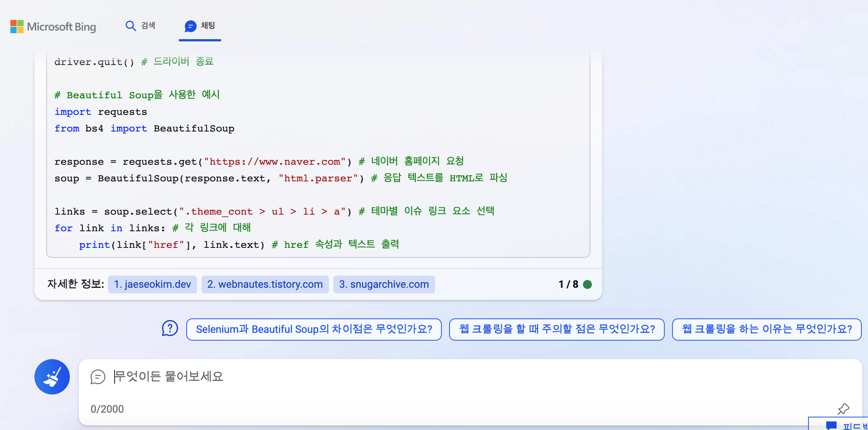Click the speech bubble icon in the input field
The image size is (868, 430).
coord(98,377)
